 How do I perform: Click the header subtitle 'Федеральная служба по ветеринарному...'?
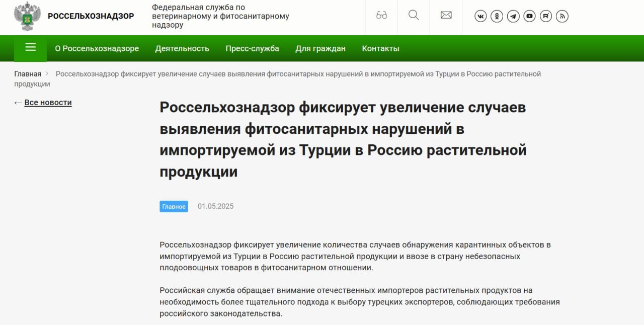tap(220, 16)
